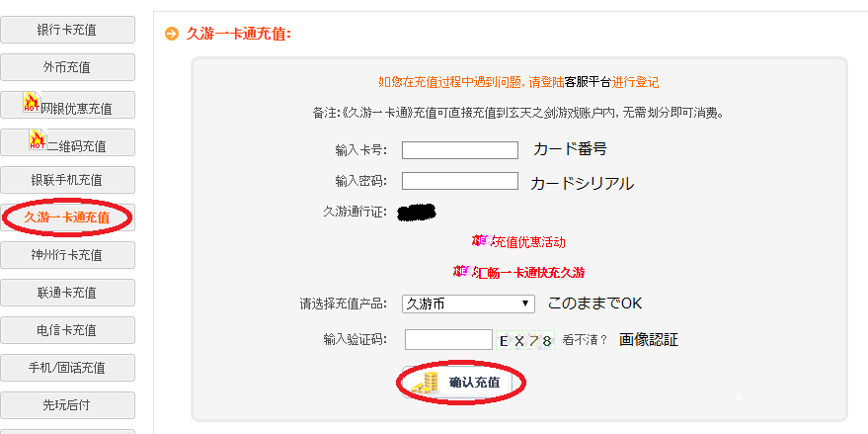The height and width of the screenshot is (434, 868).
Task: Open 神州行卡充值 option
Action: coord(68,255)
